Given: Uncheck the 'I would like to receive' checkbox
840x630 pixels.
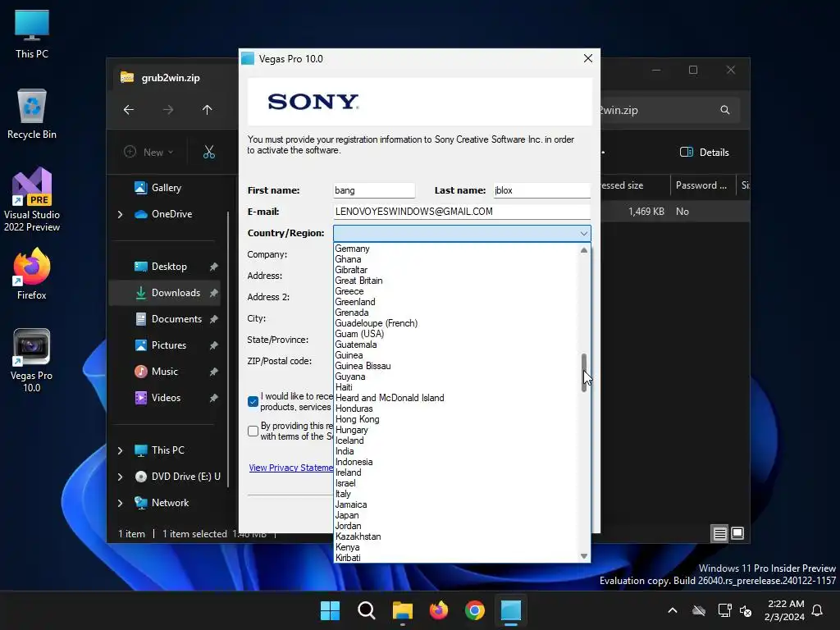Looking at the screenshot, I should click(x=253, y=402).
